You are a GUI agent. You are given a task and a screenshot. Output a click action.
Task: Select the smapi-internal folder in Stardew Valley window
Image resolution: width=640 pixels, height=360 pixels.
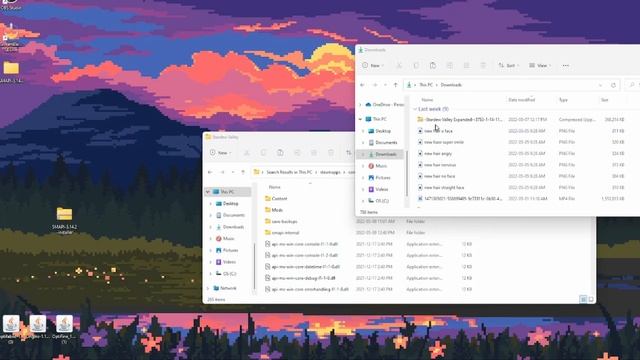(282, 233)
